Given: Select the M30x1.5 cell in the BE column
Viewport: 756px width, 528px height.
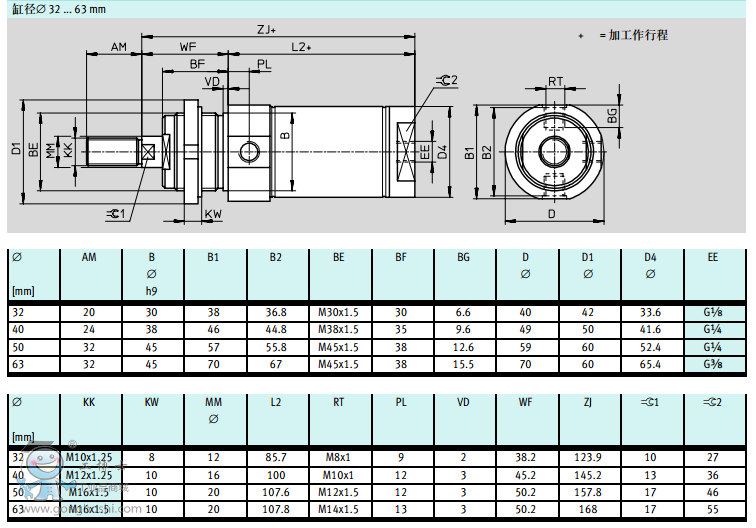Looking at the screenshot, I should (x=339, y=312).
